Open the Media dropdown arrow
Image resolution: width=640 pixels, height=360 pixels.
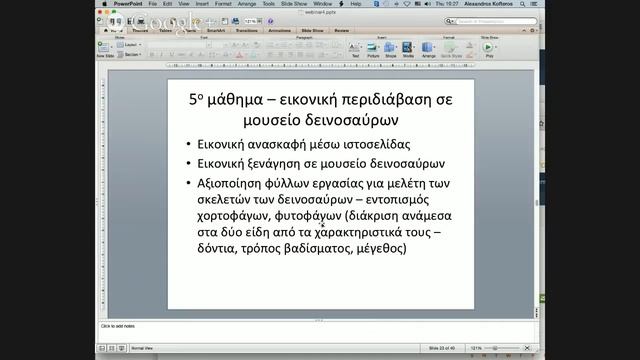pyautogui.click(x=414, y=47)
